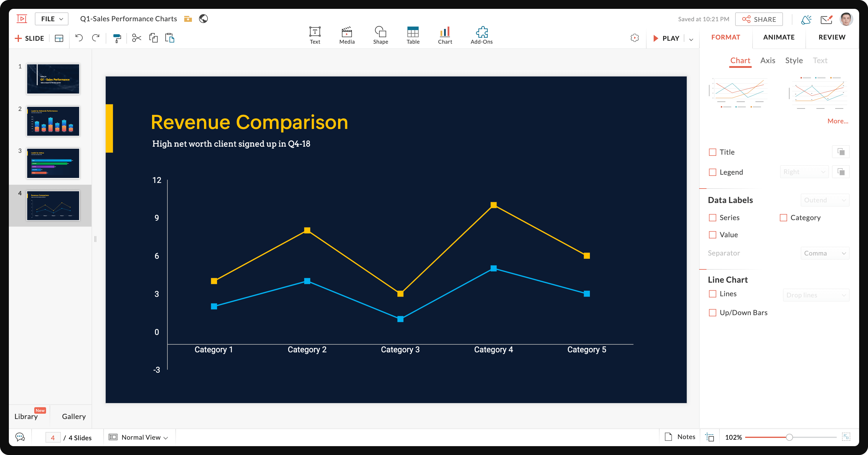Click the format painter icon
This screenshot has height=455, width=868.
tap(117, 38)
